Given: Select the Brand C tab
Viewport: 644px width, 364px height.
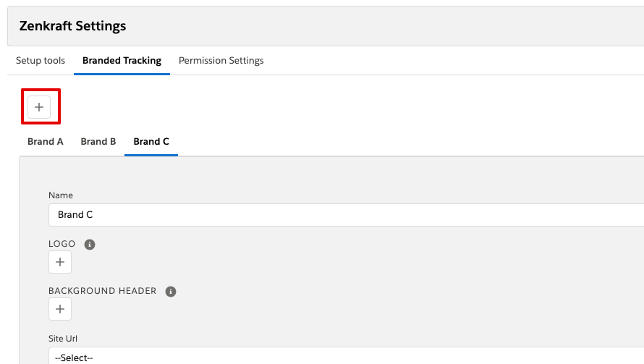Looking at the screenshot, I should (151, 141).
